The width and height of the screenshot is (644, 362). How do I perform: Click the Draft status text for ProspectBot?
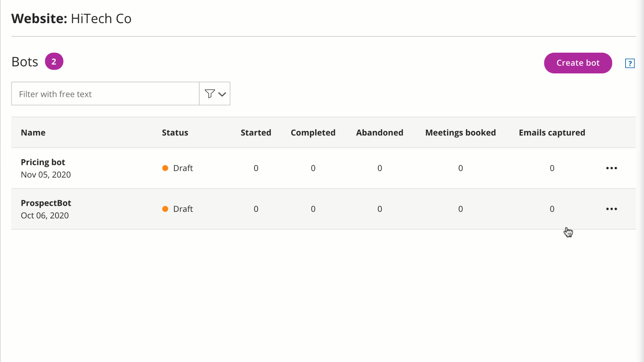click(183, 209)
